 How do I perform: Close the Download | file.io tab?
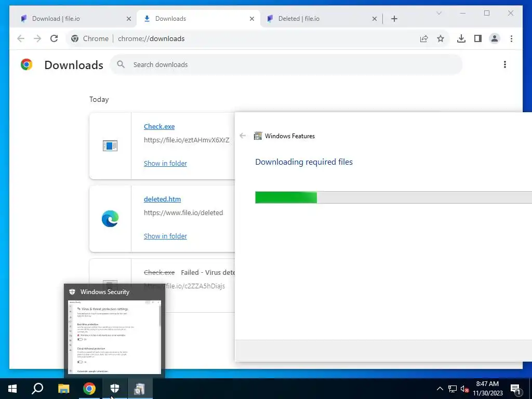pyautogui.click(x=129, y=19)
